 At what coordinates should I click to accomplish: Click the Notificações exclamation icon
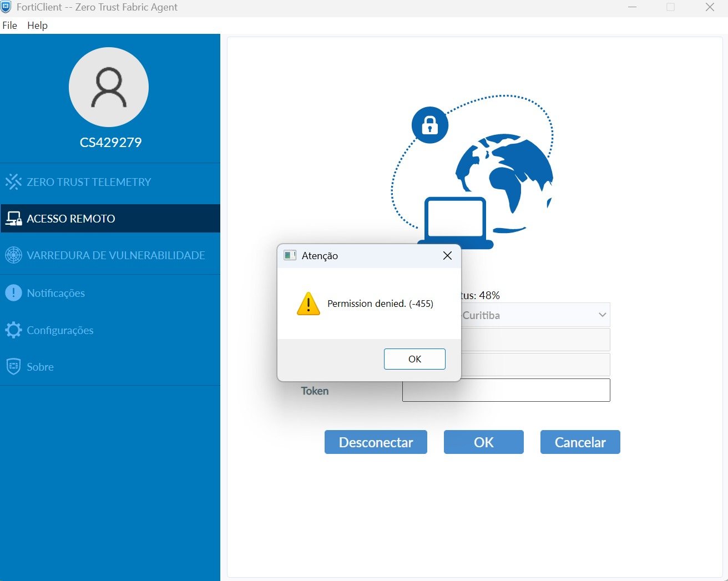13,292
